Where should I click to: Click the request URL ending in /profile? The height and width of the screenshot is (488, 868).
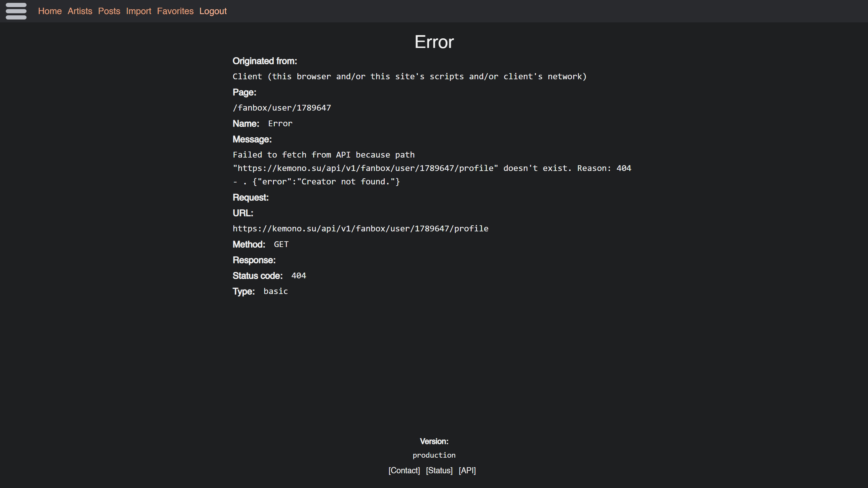coord(360,229)
